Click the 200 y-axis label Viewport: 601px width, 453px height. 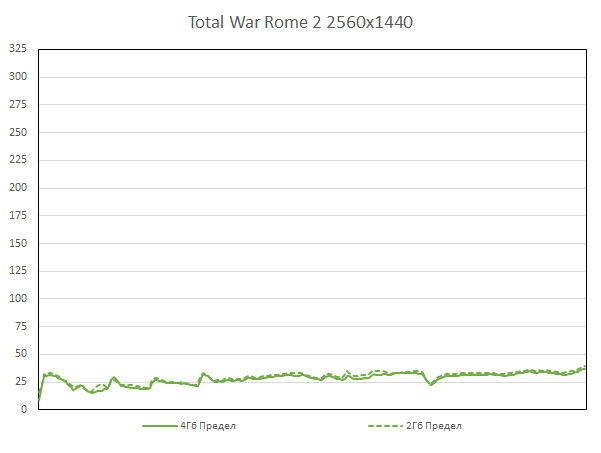tap(17, 187)
